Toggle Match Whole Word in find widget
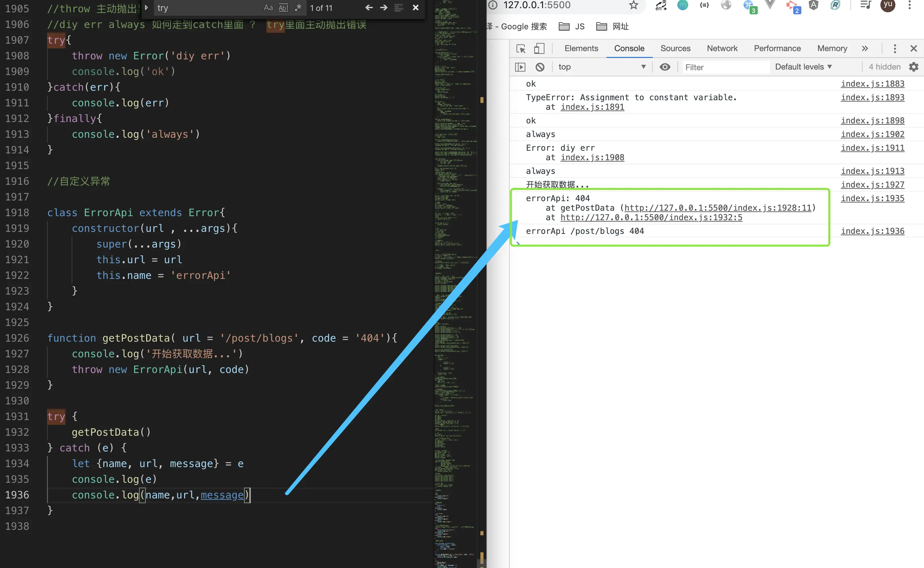 [283, 8]
